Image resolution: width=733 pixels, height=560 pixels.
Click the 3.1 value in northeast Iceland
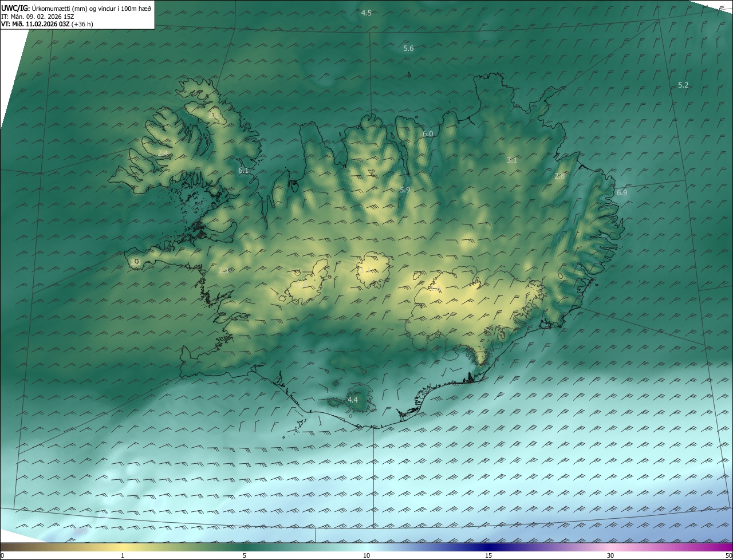[x=512, y=160]
